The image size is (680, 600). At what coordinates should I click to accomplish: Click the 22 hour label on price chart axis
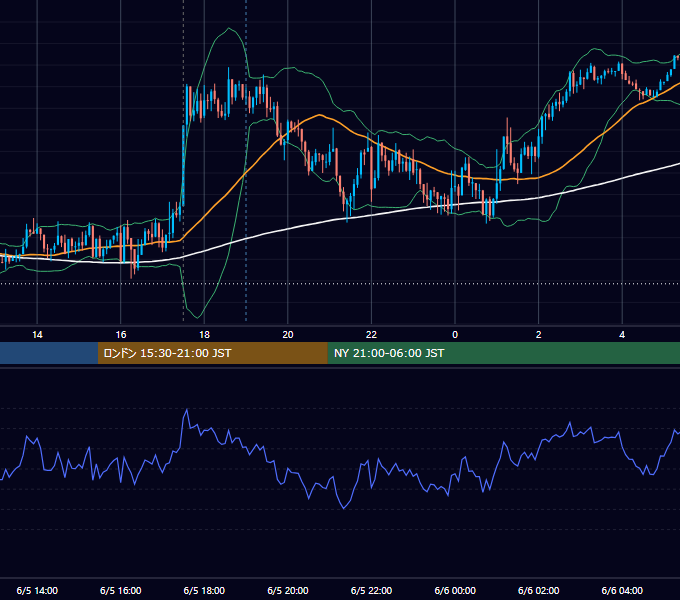pyautogui.click(x=371, y=335)
